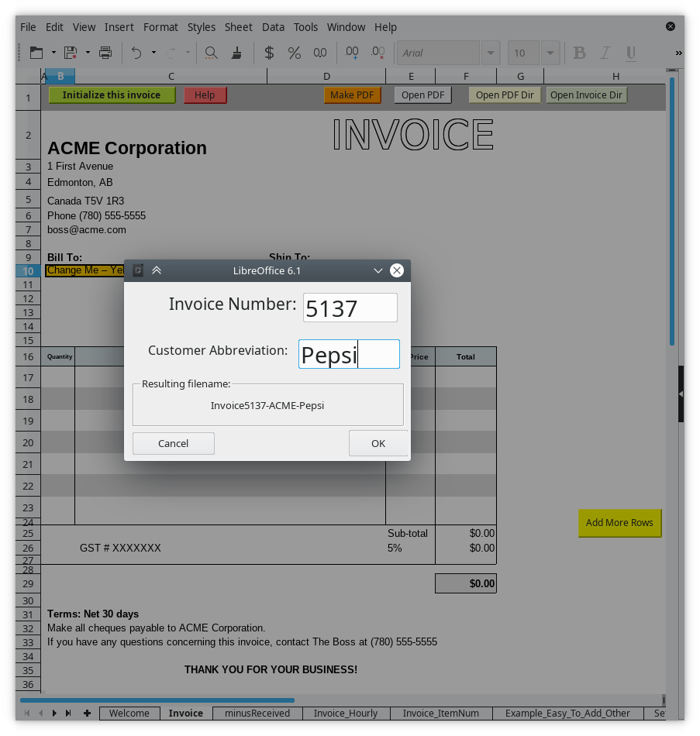Open the Format menu
700x736 pixels.
pos(160,27)
